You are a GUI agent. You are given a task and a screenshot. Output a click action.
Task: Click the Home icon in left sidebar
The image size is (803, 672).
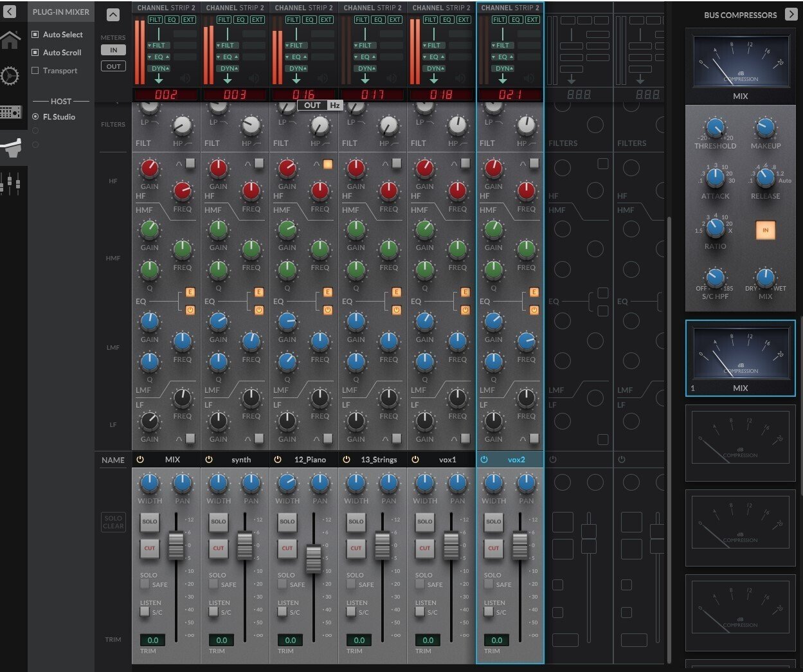(10, 40)
